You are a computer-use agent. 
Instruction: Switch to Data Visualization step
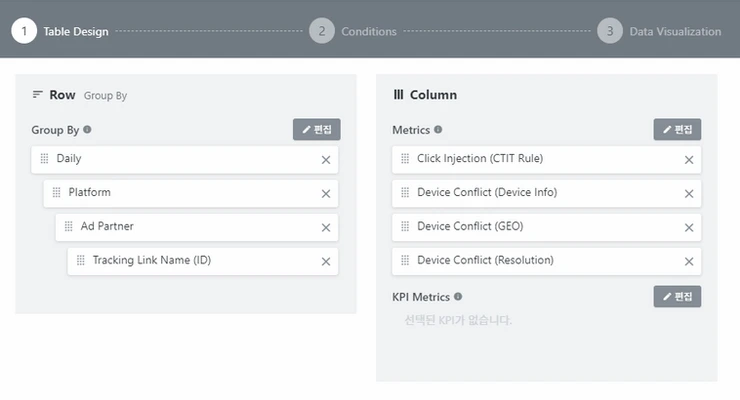tap(660, 31)
